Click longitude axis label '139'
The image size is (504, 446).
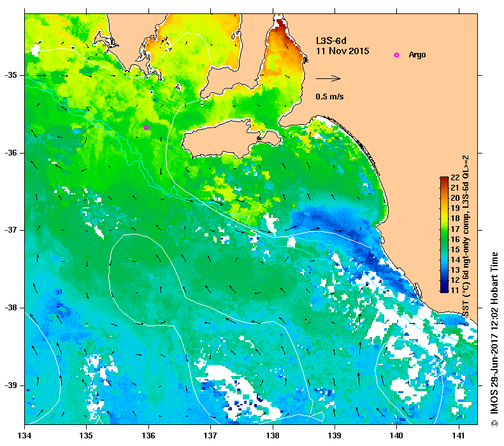[335, 435]
